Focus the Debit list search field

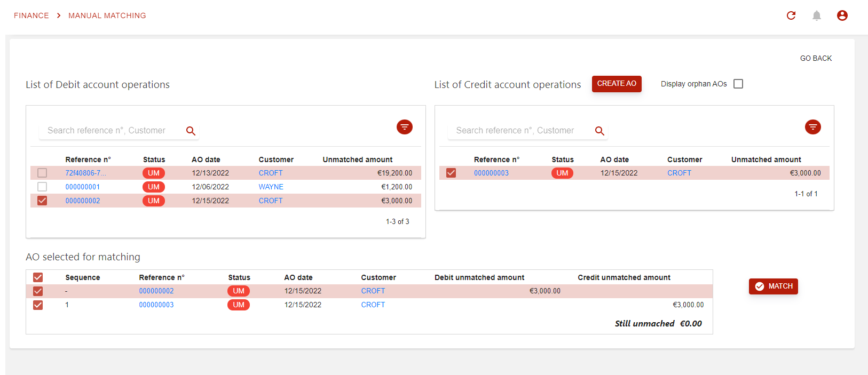112,131
